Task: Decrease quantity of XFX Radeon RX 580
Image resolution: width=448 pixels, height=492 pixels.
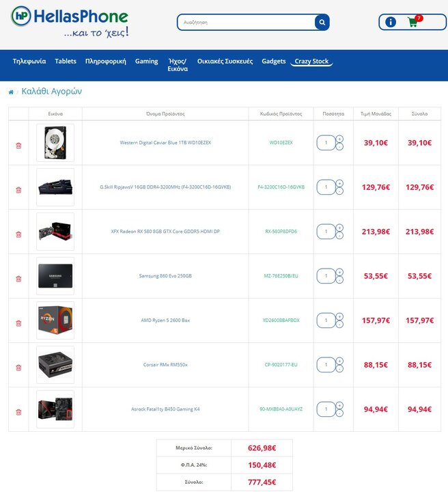Action: (339, 235)
